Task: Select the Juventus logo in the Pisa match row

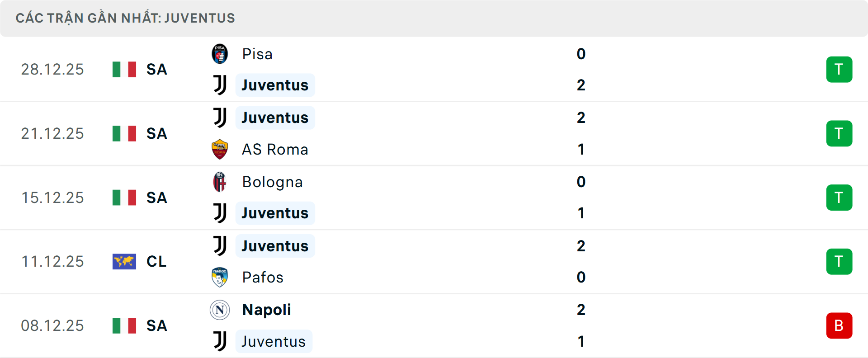Action: pos(220,85)
